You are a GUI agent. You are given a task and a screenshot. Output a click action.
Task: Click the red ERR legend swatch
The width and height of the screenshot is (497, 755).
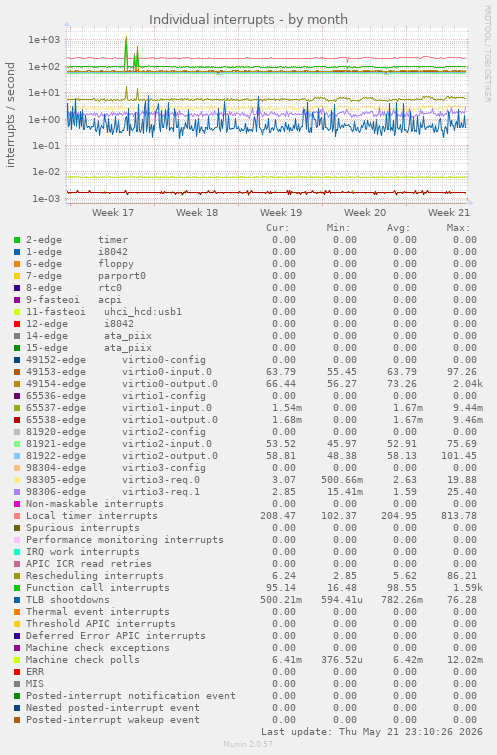pyautogui.click(x=17, y=672)
